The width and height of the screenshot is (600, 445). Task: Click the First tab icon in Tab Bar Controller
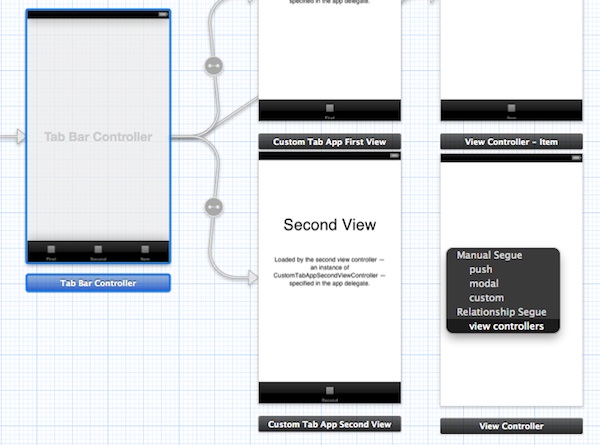tap(52, 250)
